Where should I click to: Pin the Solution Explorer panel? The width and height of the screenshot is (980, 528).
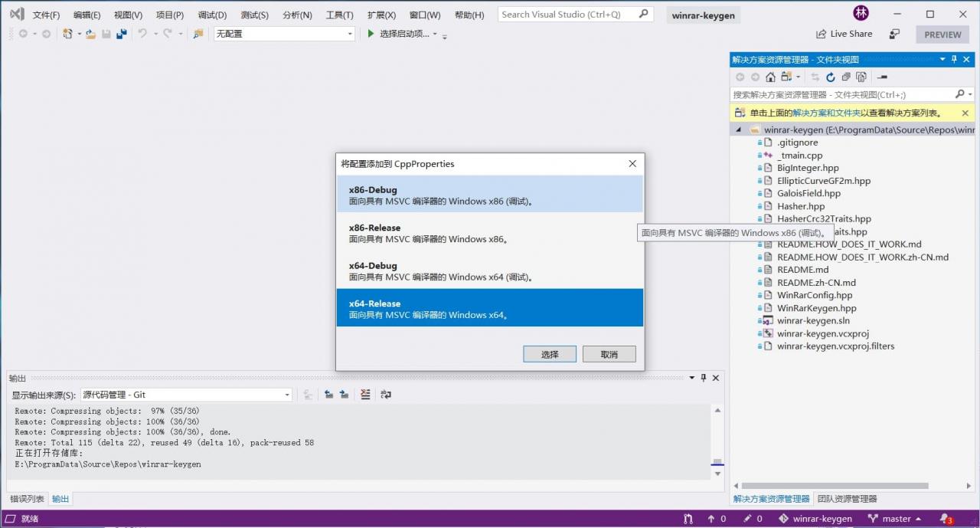(954, 59)
